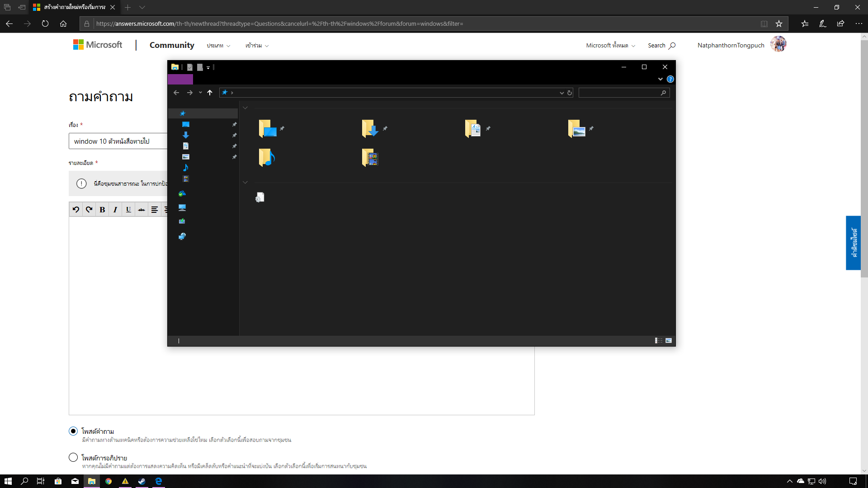Toggle bold formatting in the editor toolbar
This screenshot has height=488, width=868.
pos(102,210)
